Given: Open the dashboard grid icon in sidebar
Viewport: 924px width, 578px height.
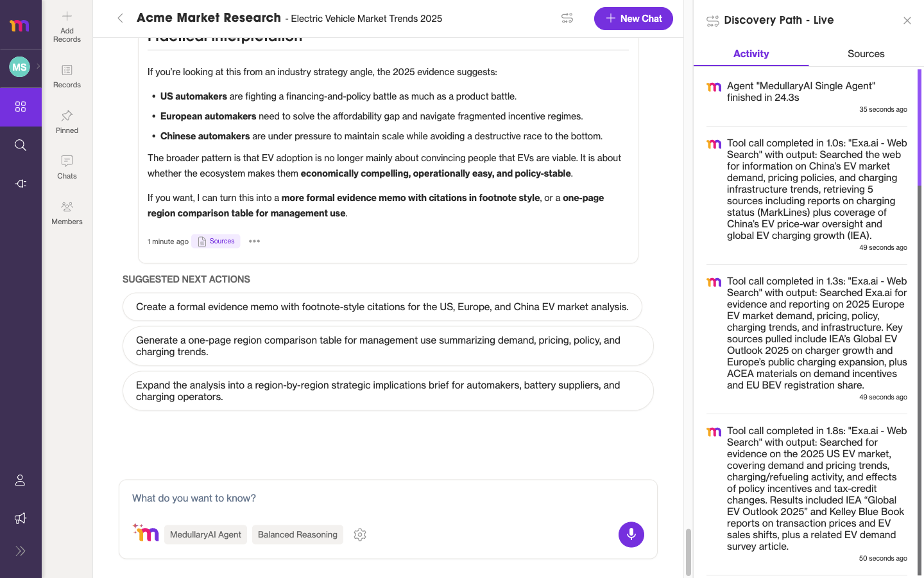Looking at the screenshot, I should [x=21, y=107].
